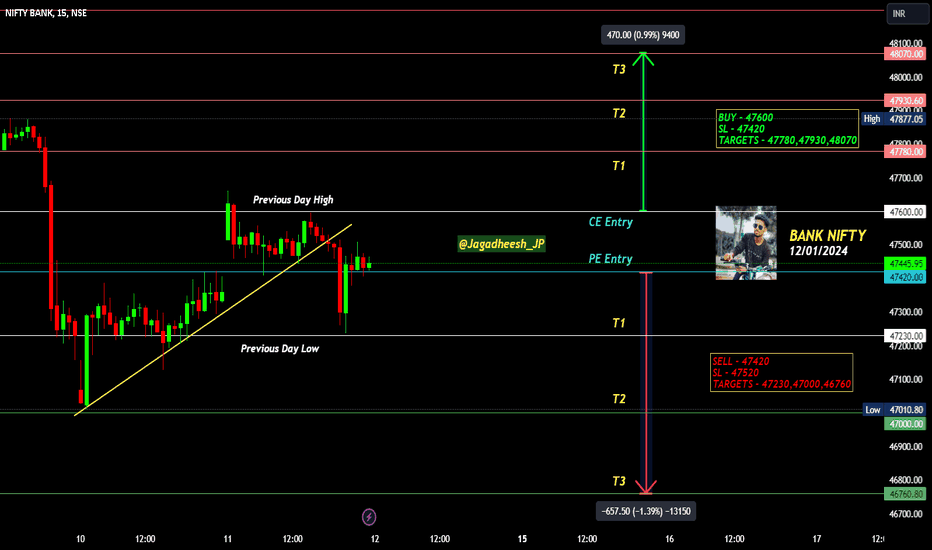This screenshot has width=932, height=550.
Task: Click the 47700.00 price scale tick
Action: [906, 178]
